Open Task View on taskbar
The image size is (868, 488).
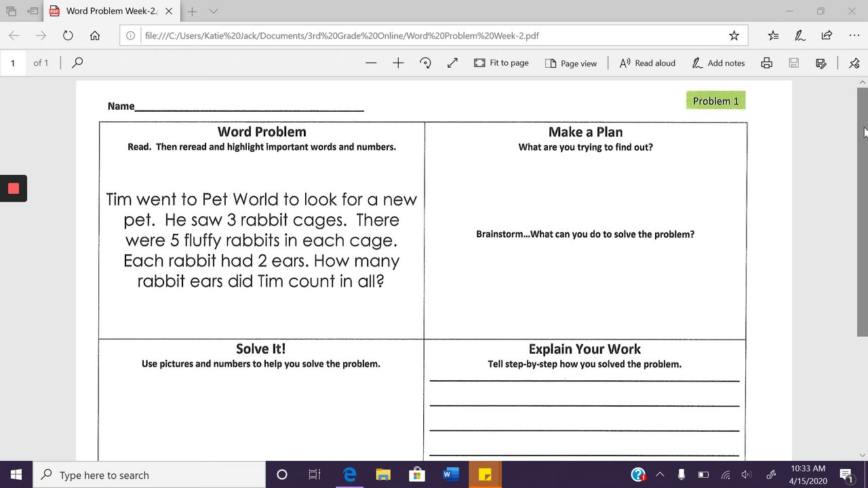tap(314, 474)
